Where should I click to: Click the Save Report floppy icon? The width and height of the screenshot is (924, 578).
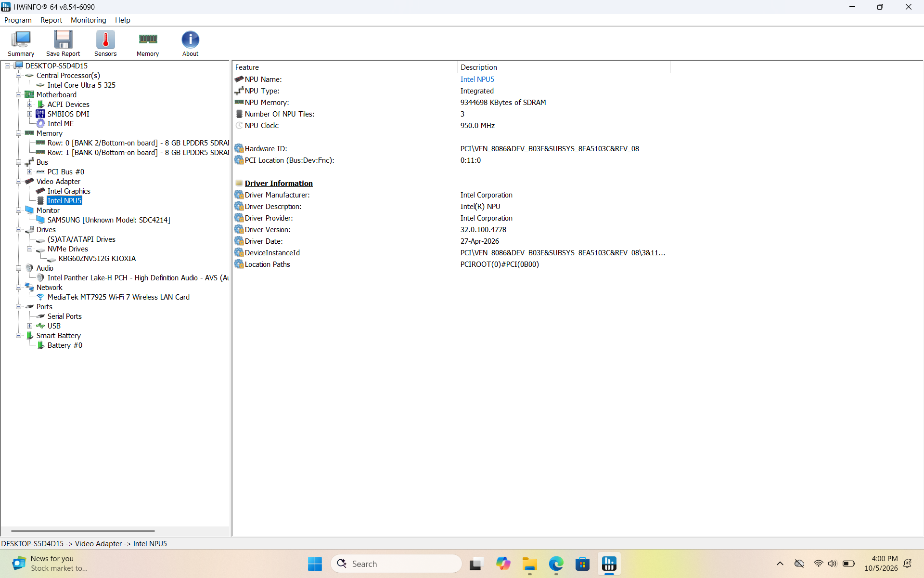tap(63, 43)
